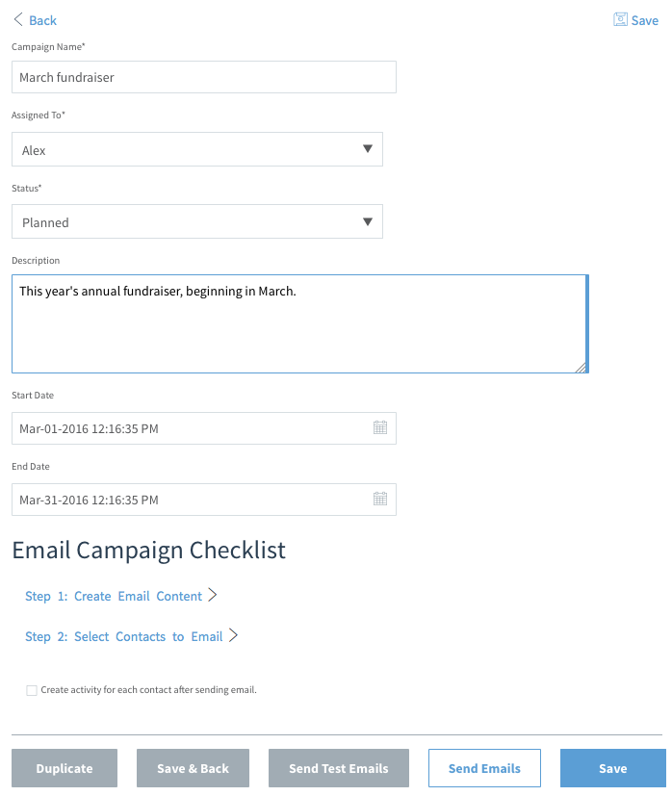
Task: Click the Back link at top
Action: click(42, 20)
